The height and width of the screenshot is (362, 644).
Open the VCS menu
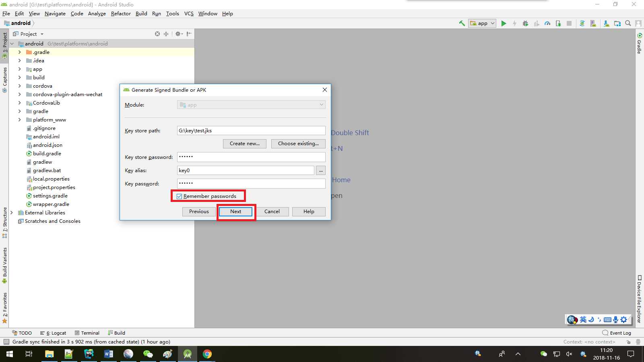pos(189,14)
